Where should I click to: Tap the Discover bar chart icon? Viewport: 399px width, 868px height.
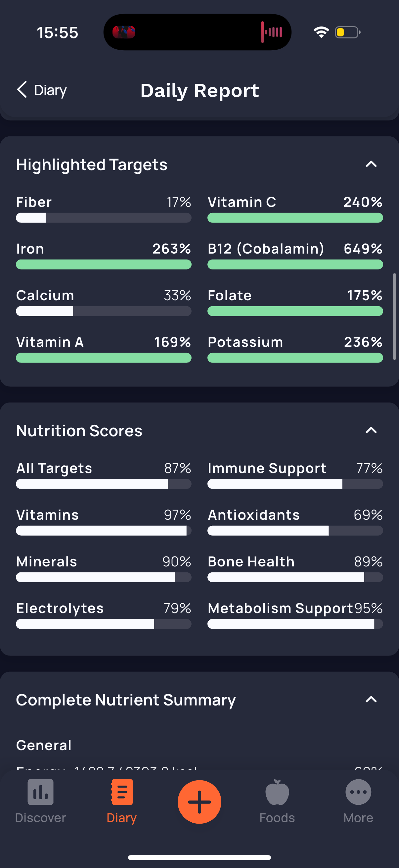point(40,792)
